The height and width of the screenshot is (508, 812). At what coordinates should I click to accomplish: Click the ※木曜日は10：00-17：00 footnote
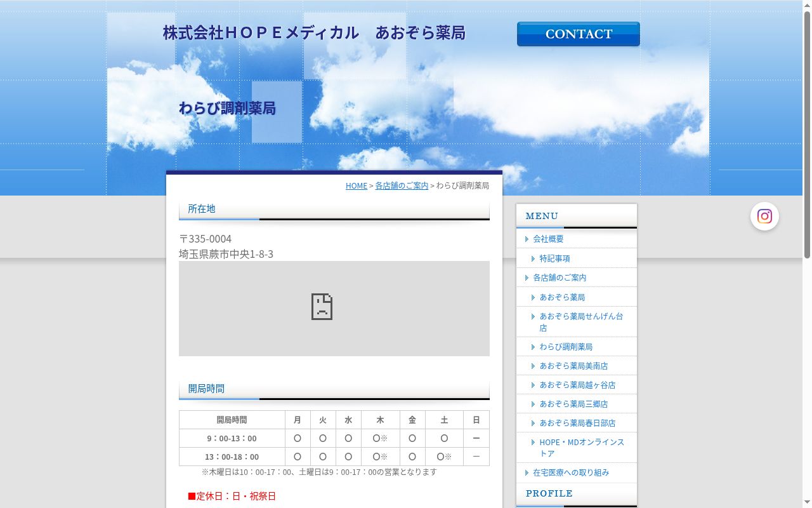pyautogui.click(x=319, y=472)
